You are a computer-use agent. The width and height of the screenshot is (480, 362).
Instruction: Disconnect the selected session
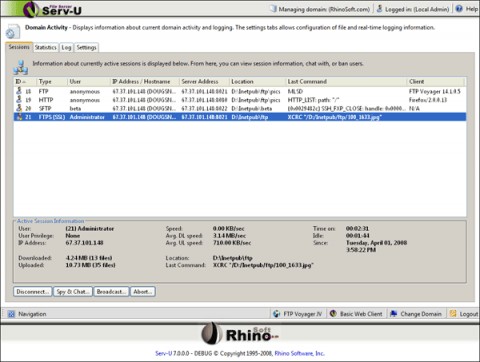[x=33, y=292]
